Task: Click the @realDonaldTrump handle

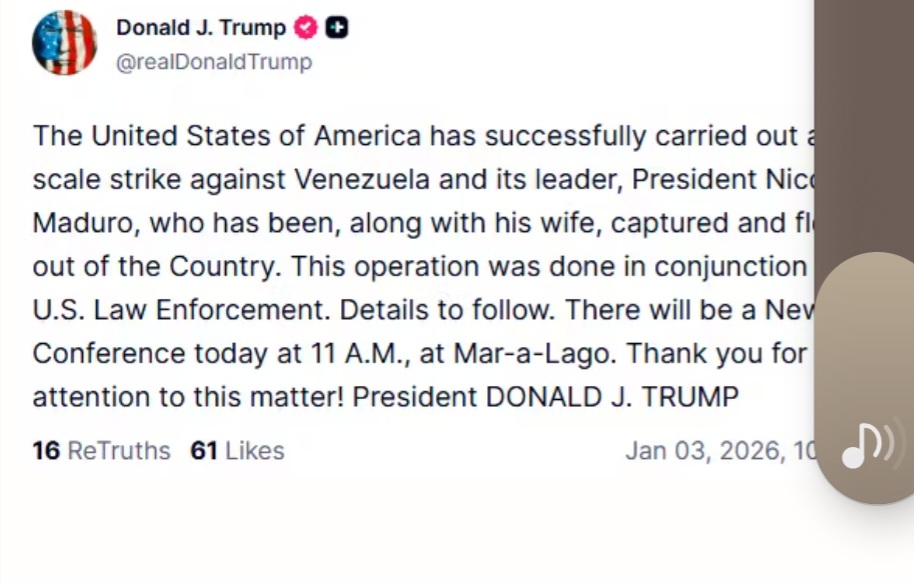Action: coord(214,62)
